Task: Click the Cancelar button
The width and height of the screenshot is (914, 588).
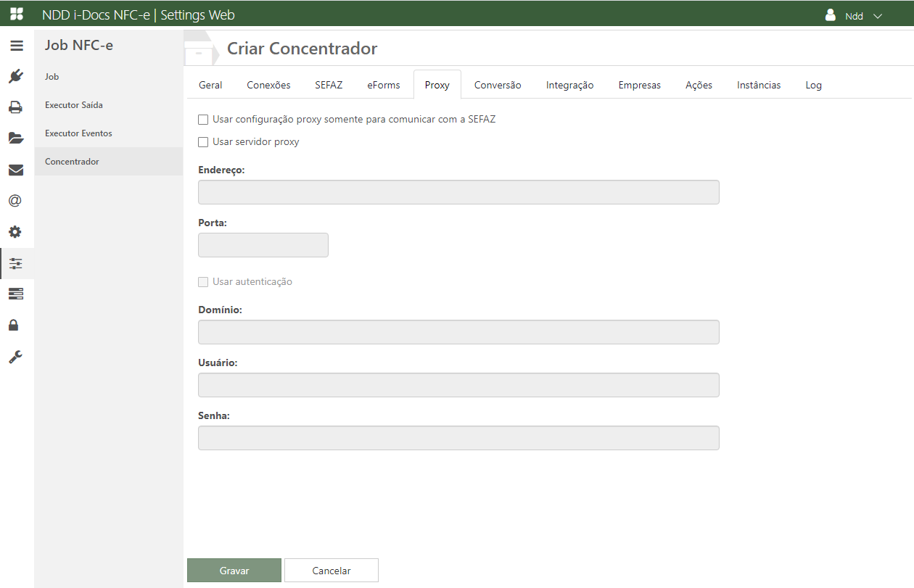Action: pyautogui.click(x=332, y=571)
